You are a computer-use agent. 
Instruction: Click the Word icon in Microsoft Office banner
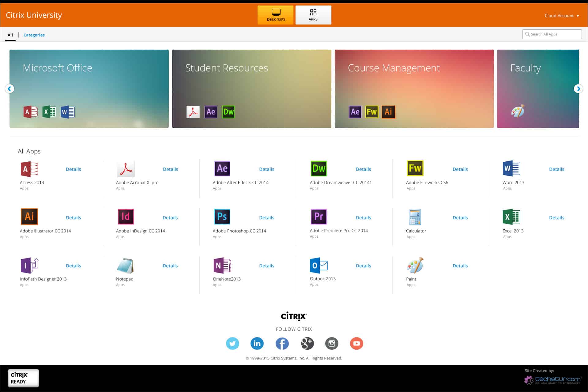pyautogui.click(x=68, y=112)
